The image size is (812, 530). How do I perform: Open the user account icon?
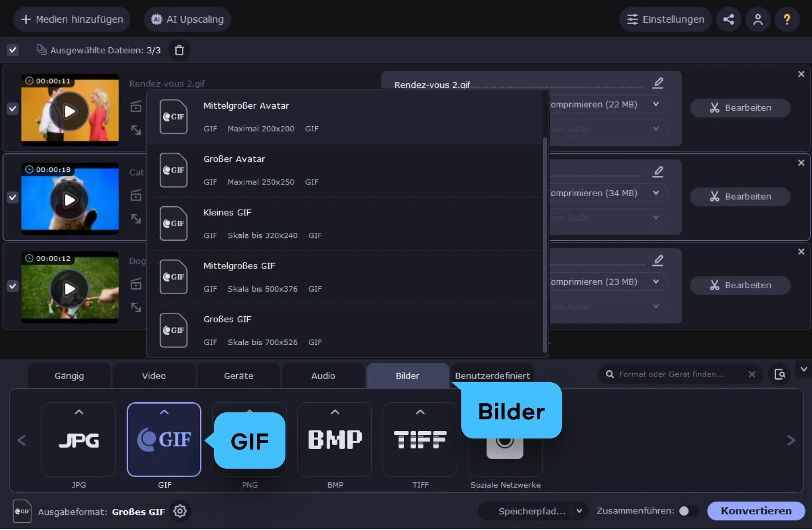click(x=758, y=20)
